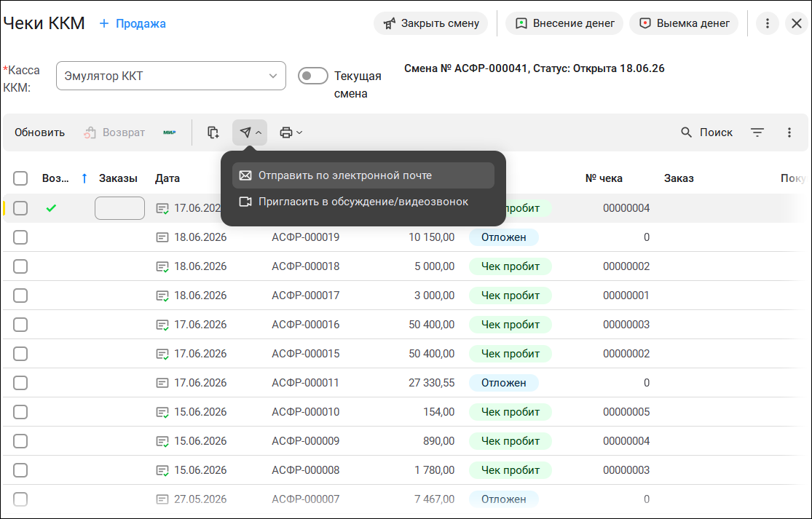Click document icon of АСФР-000008 row
812x519 pixels.
(162, 471)
